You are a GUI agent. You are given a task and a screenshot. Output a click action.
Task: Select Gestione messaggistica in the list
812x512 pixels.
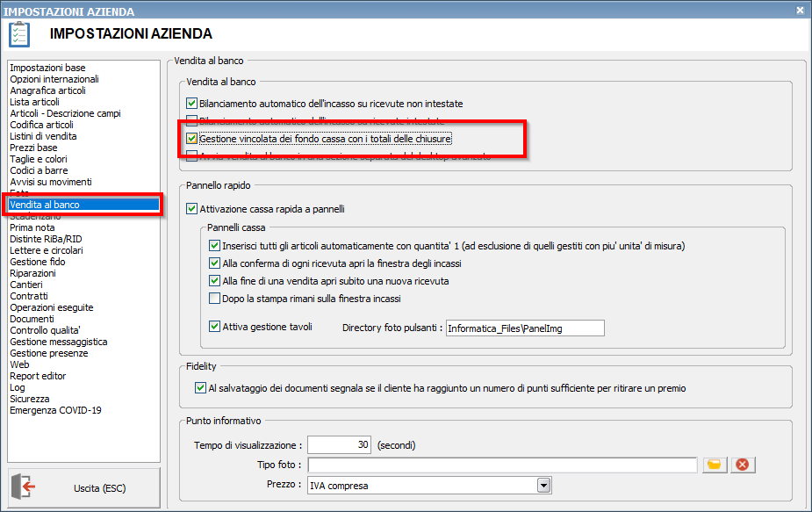(x=59, y=342)
